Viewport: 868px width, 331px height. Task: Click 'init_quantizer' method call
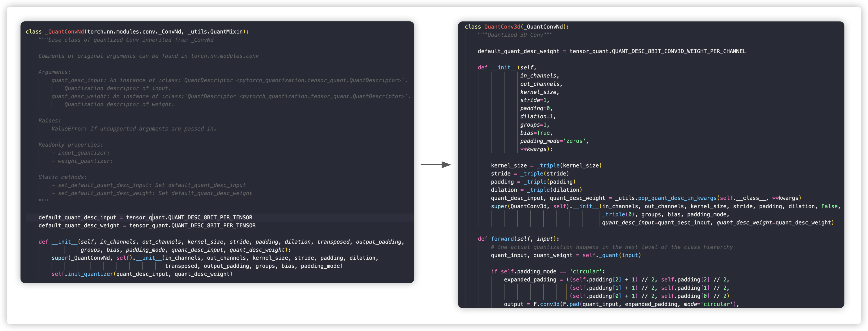click(90, 274)
